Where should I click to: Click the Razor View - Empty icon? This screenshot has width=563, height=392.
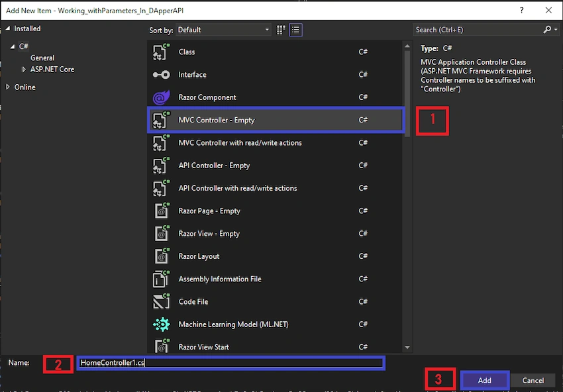161,233
